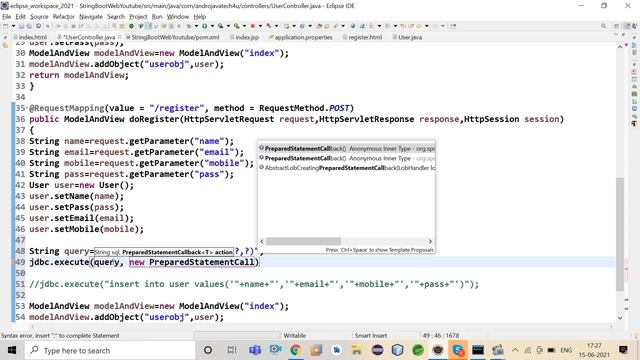Open the Java perspective icon at top right
Image resolution: width=640 pixels, height=360 pixels.
coord(628,26)
